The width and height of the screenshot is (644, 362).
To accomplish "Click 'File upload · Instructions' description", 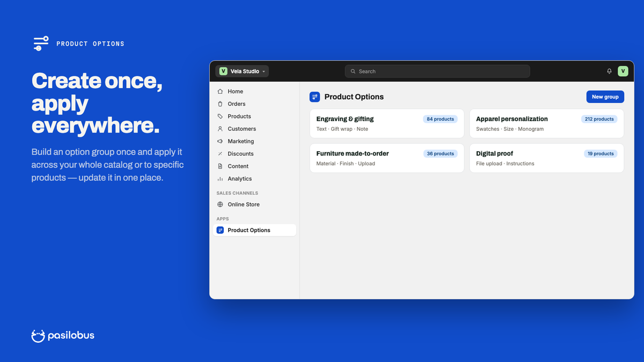I will tap(505, 164).
